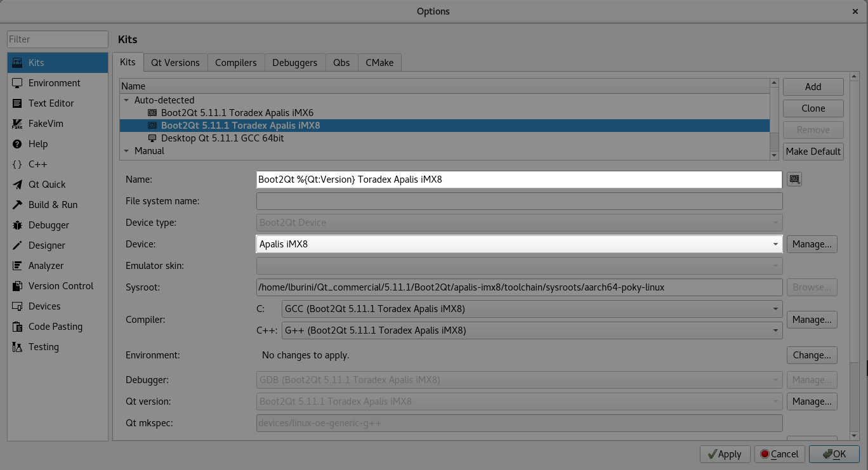The image size is (868, 470).
Task: Switch to the Kits tab
Action: tap(128, 62)
